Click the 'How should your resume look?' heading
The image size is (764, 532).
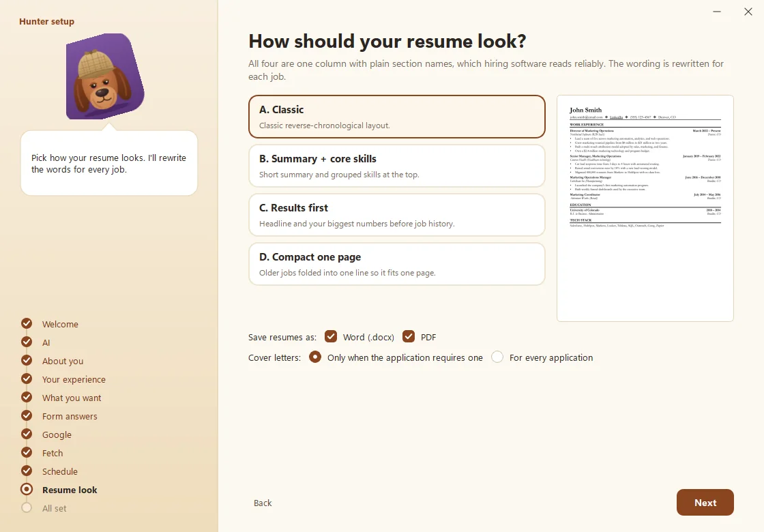click(387, 42)
